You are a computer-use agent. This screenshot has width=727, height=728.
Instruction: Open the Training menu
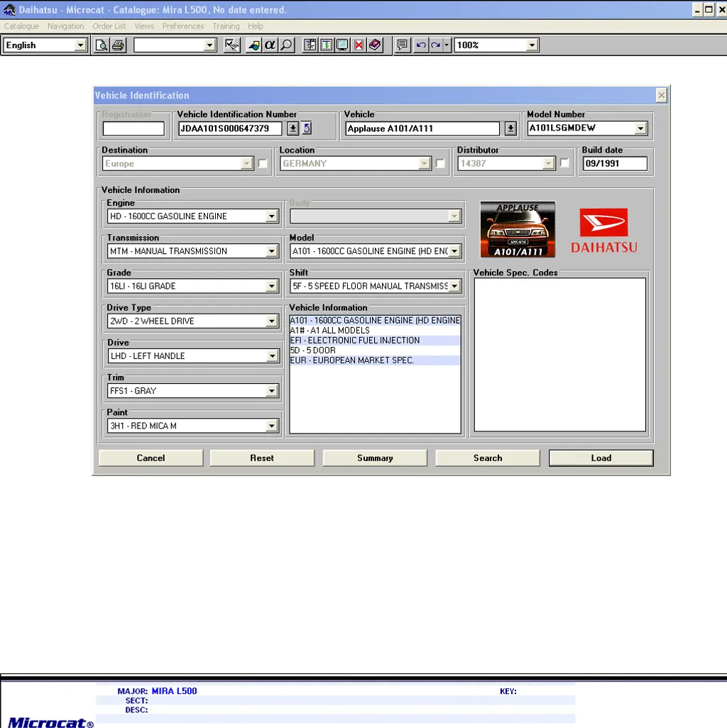226,26
